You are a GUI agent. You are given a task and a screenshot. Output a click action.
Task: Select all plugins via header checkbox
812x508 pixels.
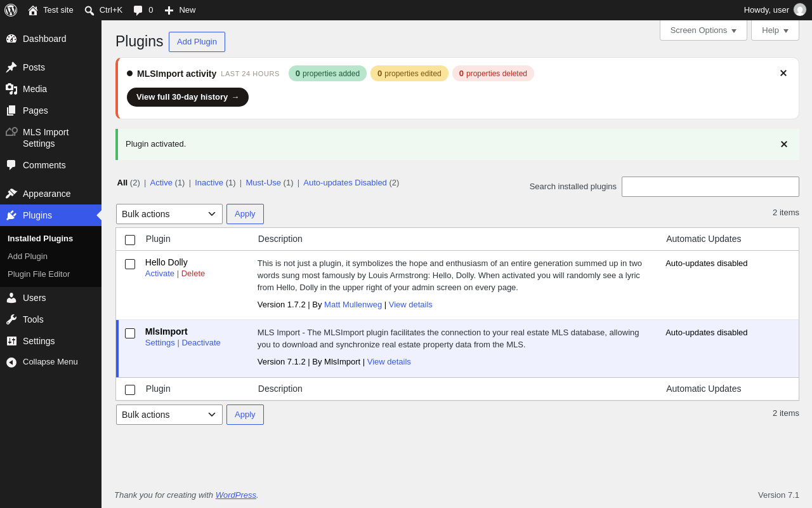pos(130,240)
